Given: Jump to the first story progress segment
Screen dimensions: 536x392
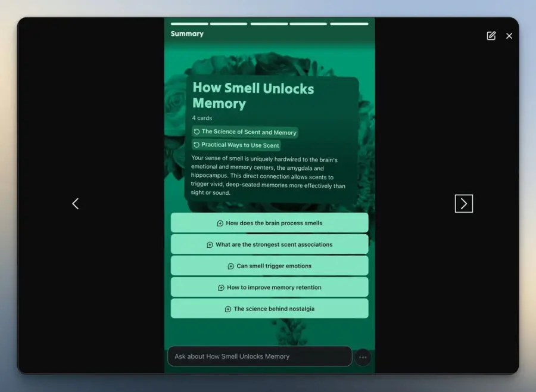Looking at the screenshot, I should pyautogui.click(x=189, y=24).
